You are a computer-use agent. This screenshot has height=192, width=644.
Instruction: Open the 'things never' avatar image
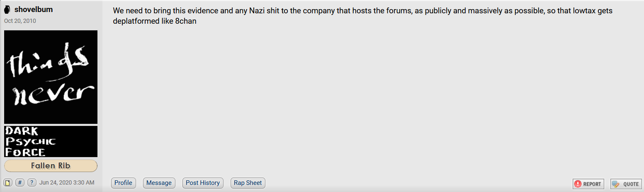[x=51, y=77]
